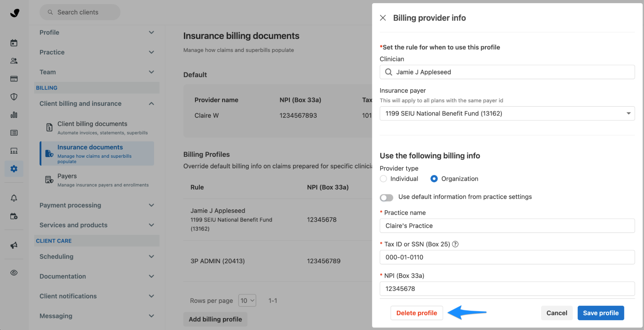
Task: Click the Delete profile button
Action: point(417,313)
